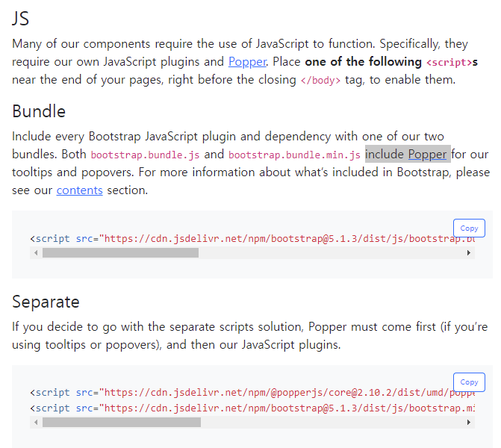
Task: Click right scroll arrow of bundle code block
Action: tap(469, 253)
